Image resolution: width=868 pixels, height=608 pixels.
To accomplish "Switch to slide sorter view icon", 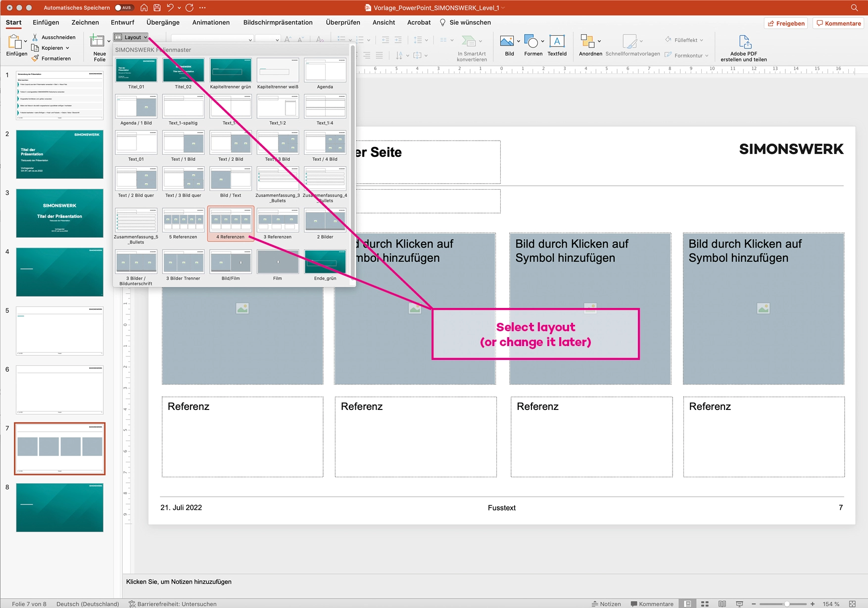I will point(705,604).
